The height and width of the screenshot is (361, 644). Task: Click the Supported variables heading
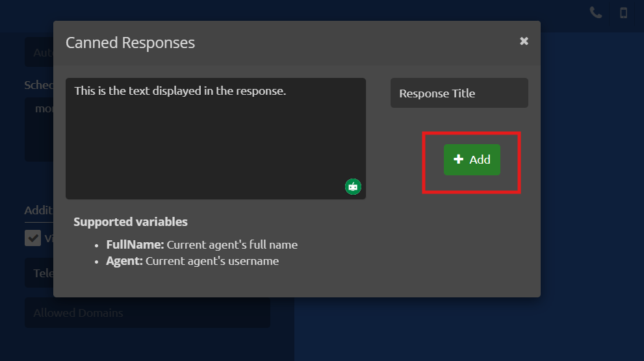coord(131,222)
